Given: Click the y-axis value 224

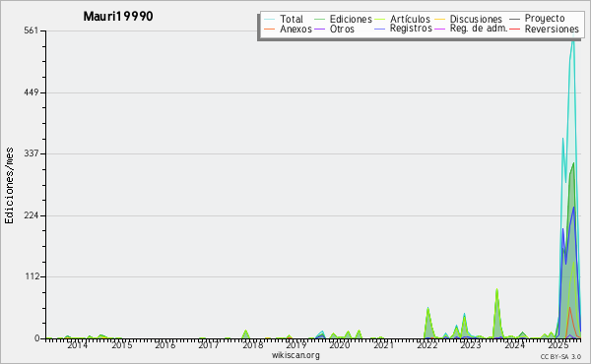Looking at the screenshot, I should coord(31,215).
